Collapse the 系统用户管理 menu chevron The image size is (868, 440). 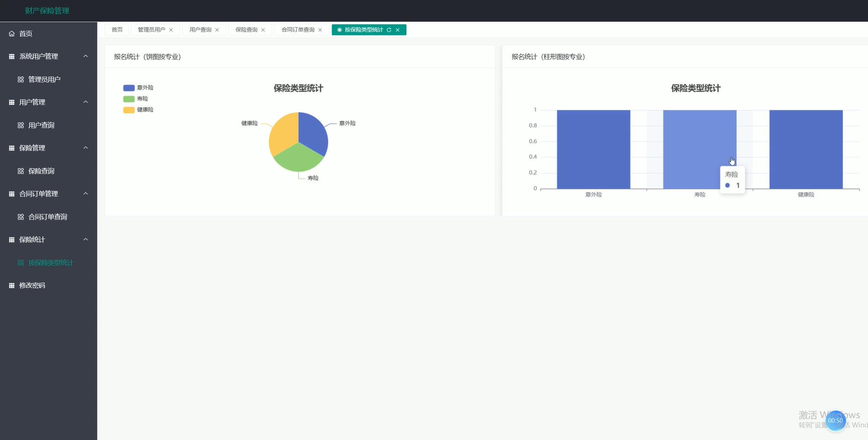(86, 56)
